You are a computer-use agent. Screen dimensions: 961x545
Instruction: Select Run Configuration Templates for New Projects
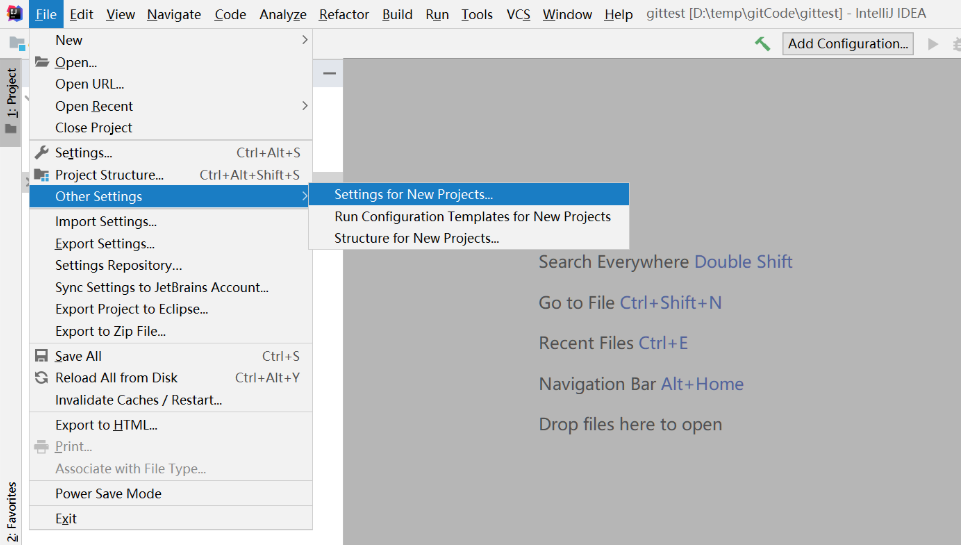[x=469, y=216]
